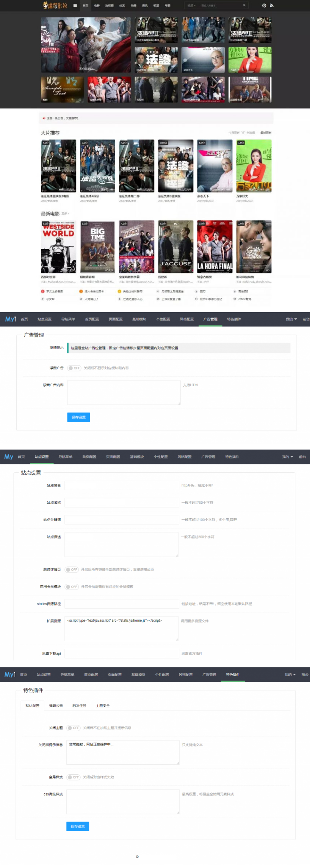
Task: Select 电影 in the top navigation
Action: point(97,5)
